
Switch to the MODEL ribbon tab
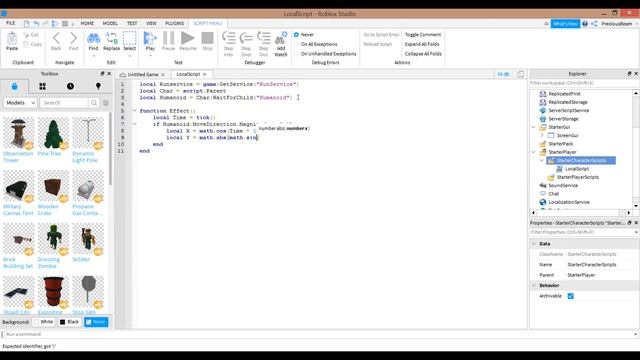coord(110,23)
